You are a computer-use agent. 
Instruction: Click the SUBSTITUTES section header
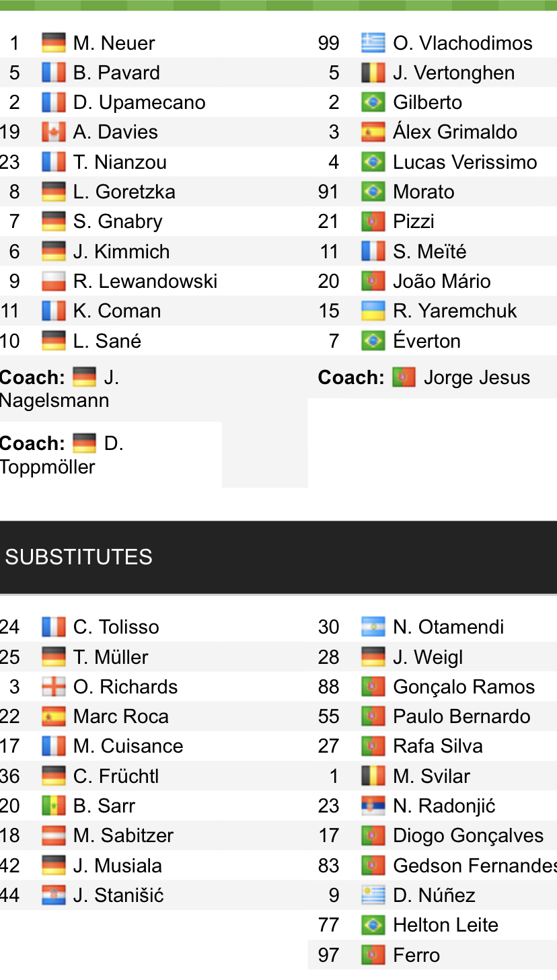coord(79,557)
